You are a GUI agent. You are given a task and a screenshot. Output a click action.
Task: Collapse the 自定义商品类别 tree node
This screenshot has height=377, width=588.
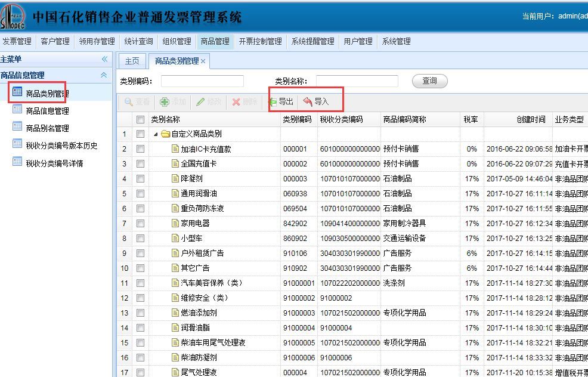point(156,134)
